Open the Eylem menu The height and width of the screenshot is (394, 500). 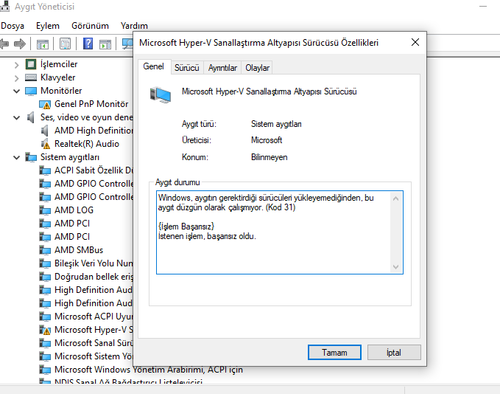48,26
